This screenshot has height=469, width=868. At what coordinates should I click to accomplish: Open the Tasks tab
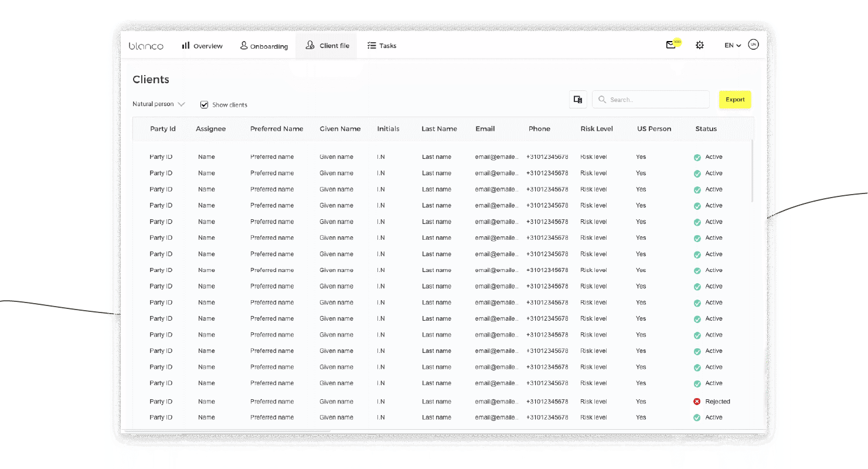click(x=382, y=46)
